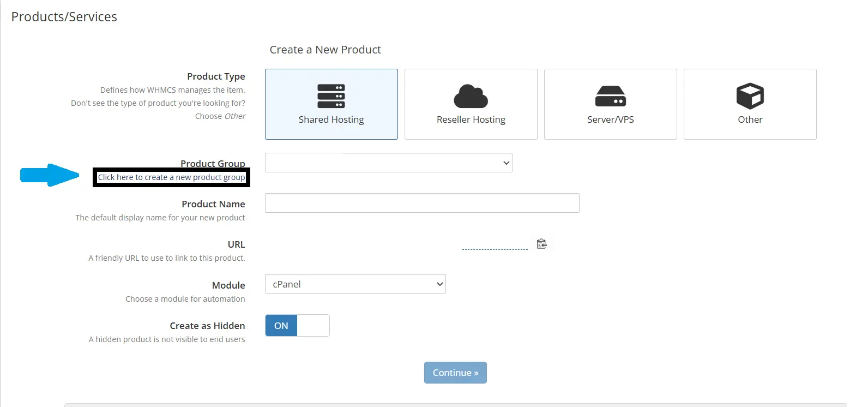Select the Reseller Hosting cloud icon
The width and height of the screenshot is (868, 407).
(x=471, y=96)
